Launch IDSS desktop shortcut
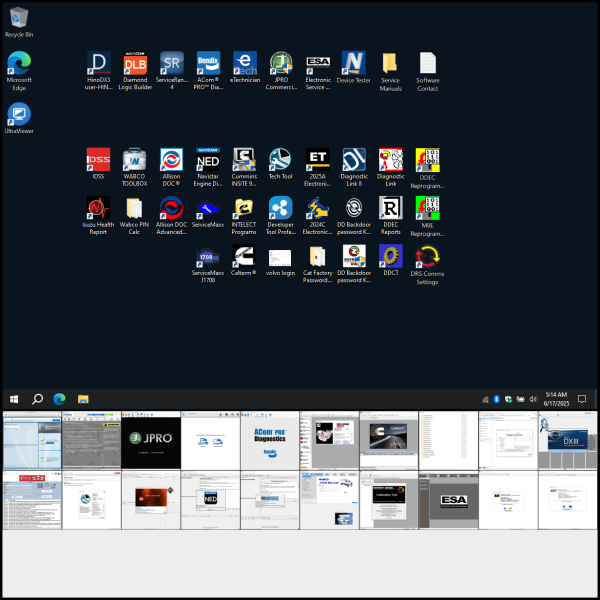600x600 pixels. (98, 164)
